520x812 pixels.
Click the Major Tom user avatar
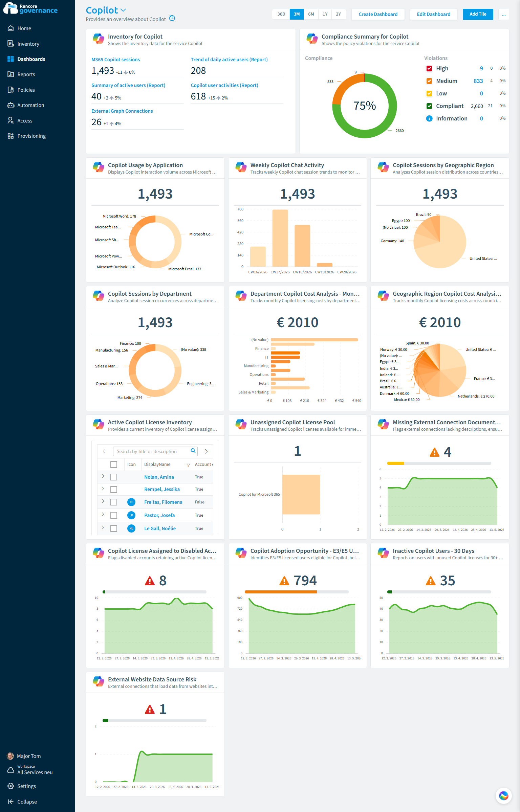pyautogui.click(x=10, y=756)
